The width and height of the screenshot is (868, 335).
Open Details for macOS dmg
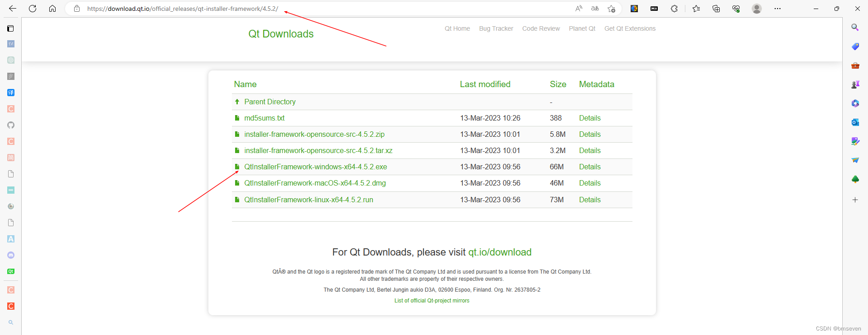pos(590,183)
